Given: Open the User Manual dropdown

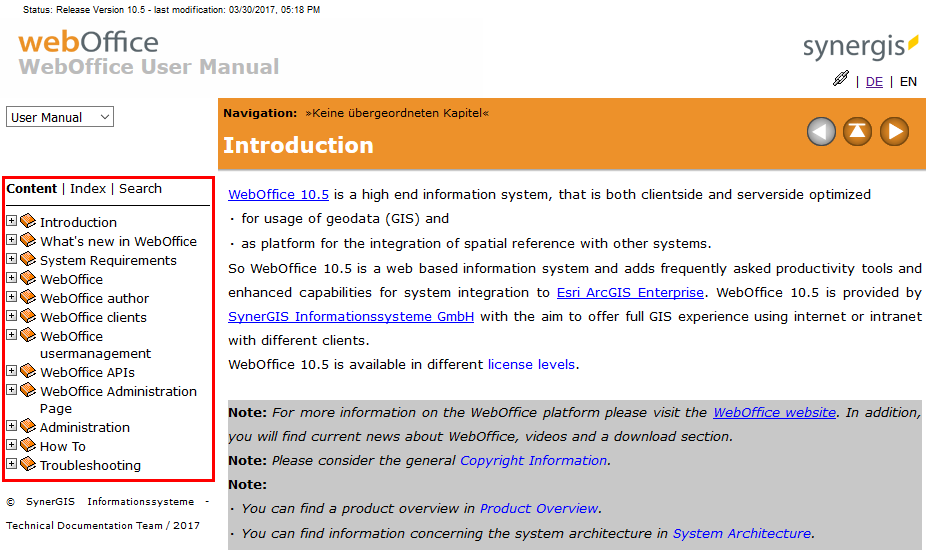Looking at the screenshot, I should pyautogui.click(x=60, y=117).
